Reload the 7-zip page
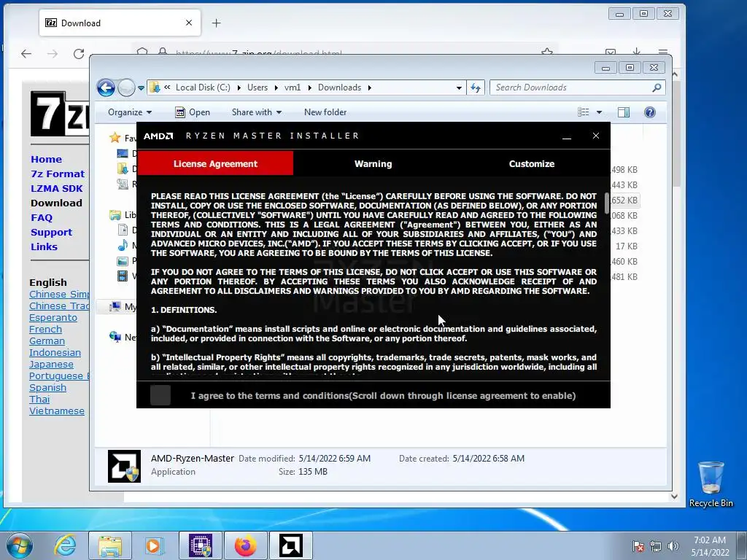 [x=79, y=54]
